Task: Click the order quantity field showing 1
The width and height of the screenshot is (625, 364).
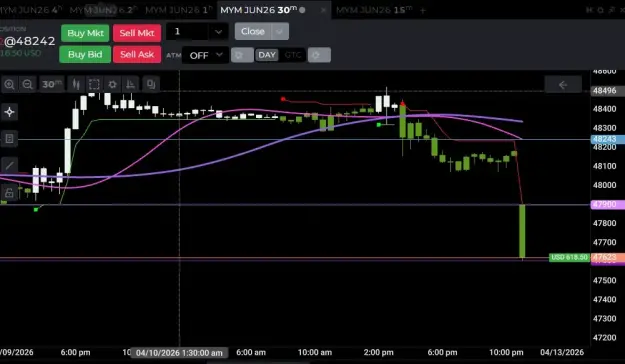Action: tap(188, 31)
